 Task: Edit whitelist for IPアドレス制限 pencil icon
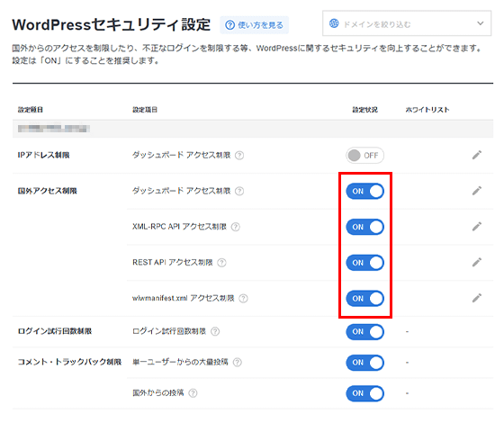477,155
